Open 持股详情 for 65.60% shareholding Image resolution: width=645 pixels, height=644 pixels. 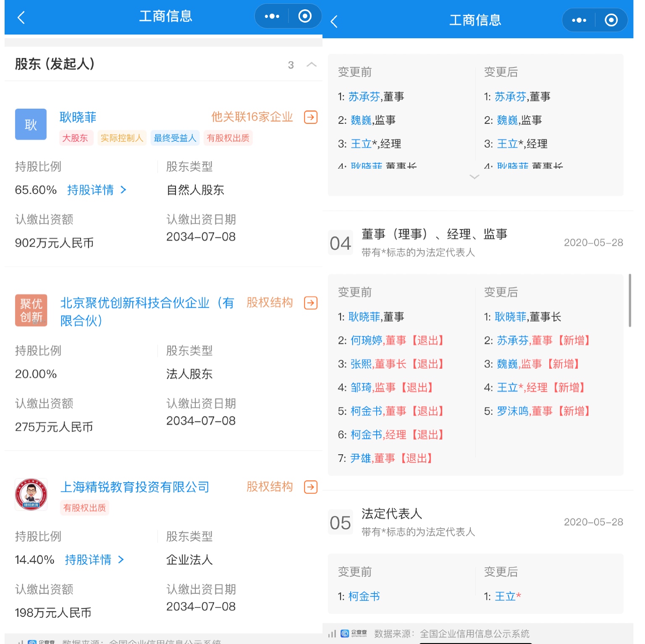click(96, 190)
